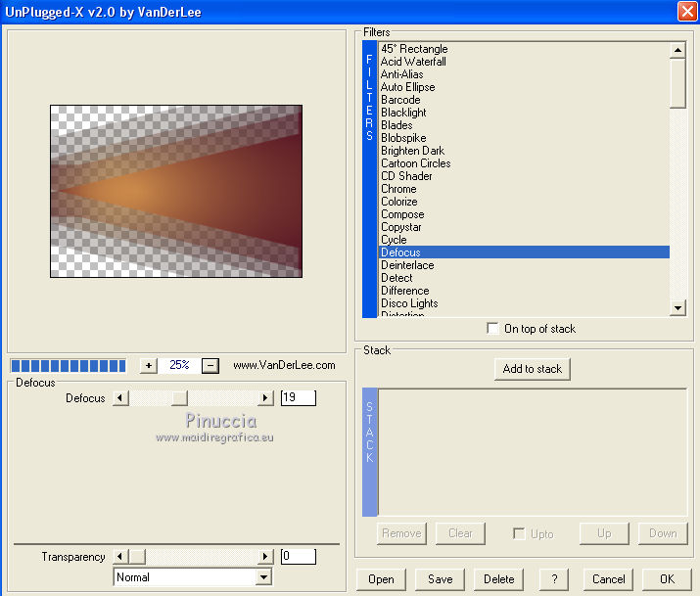Select the Copystar filter
Screen dimensions: 700x596
524,227
